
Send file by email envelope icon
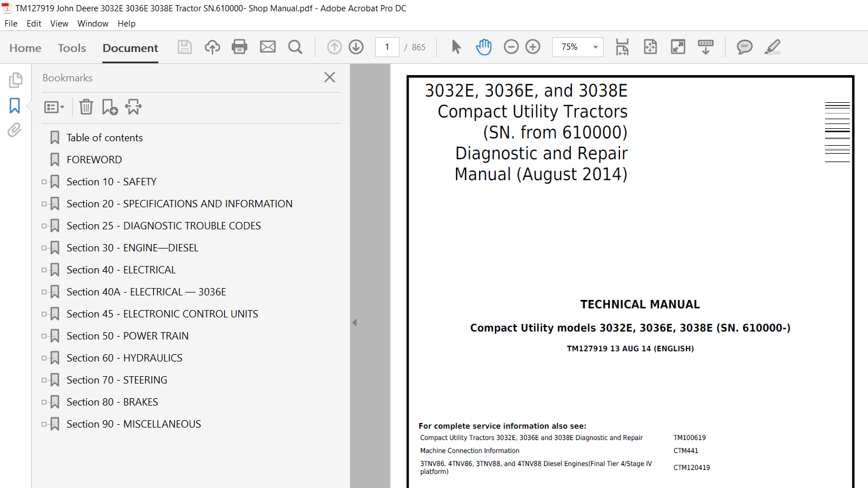point(268,47)
